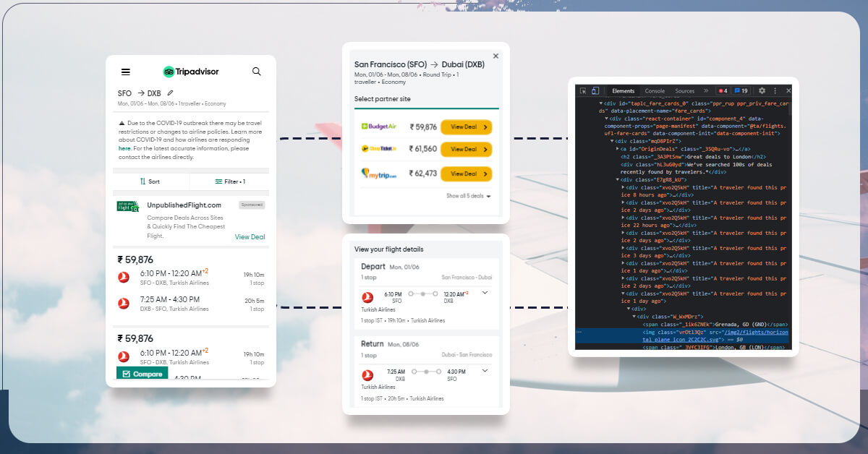868x454 pixels.
Task: Expand the OriginDeals anchor node
Action: pos(618,148)
